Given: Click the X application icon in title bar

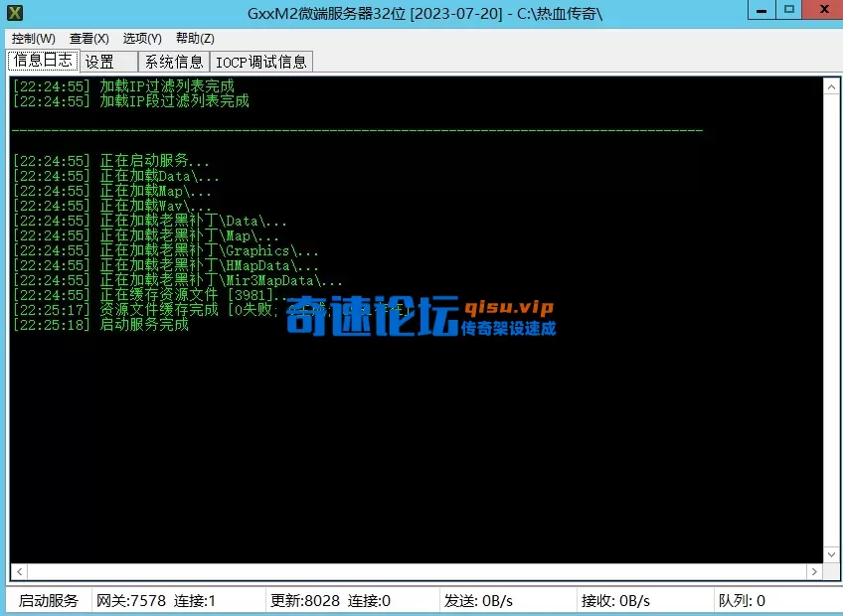Looking at the screenshot, I should 13,11.
